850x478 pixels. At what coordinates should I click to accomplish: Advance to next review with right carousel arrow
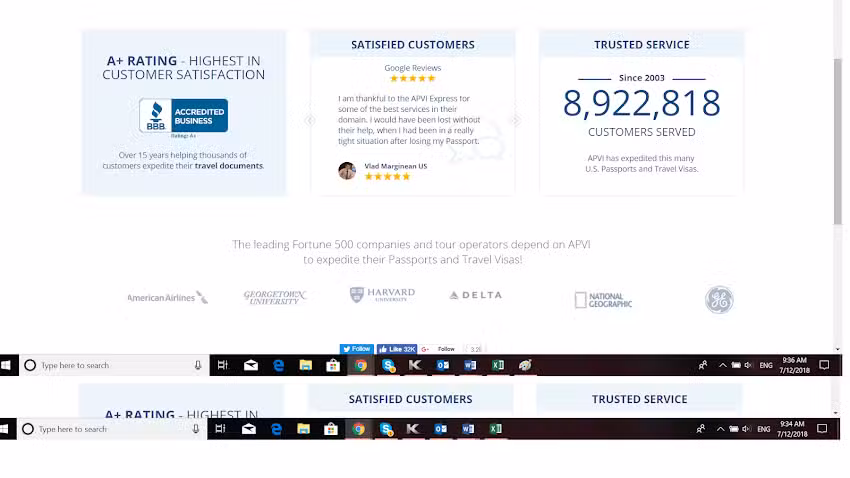click(515, 120)
